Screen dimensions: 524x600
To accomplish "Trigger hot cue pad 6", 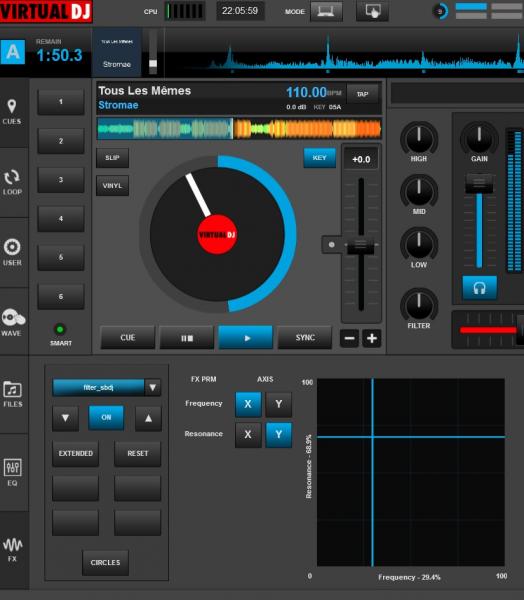I will [60, 296].
